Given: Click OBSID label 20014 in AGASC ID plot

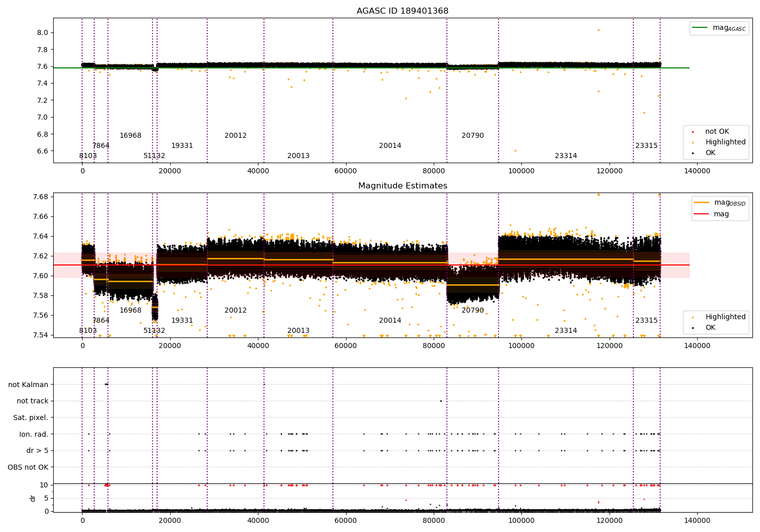Looking at the screenshot, I should pyautogui.click(x=390, y=146).
